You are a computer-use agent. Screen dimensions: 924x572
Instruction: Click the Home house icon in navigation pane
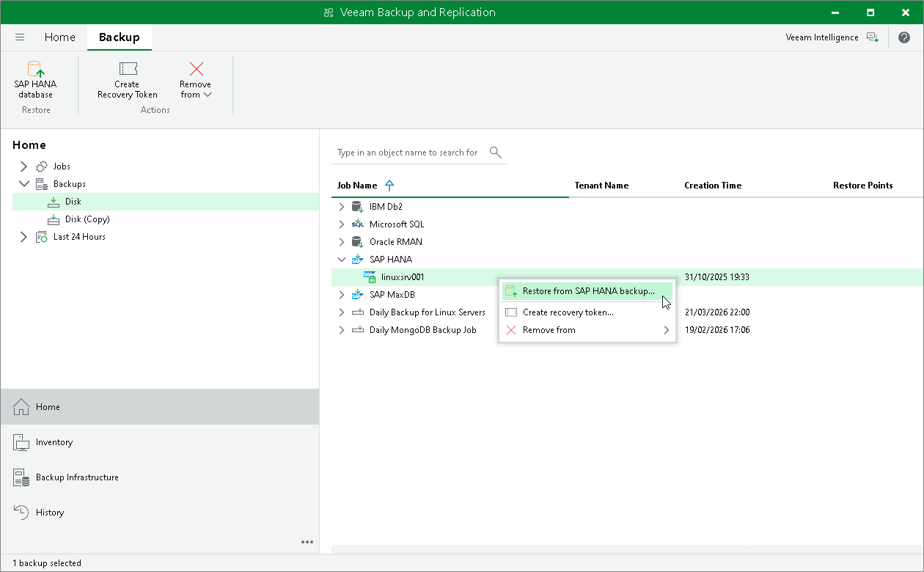[x=21, y=407]
